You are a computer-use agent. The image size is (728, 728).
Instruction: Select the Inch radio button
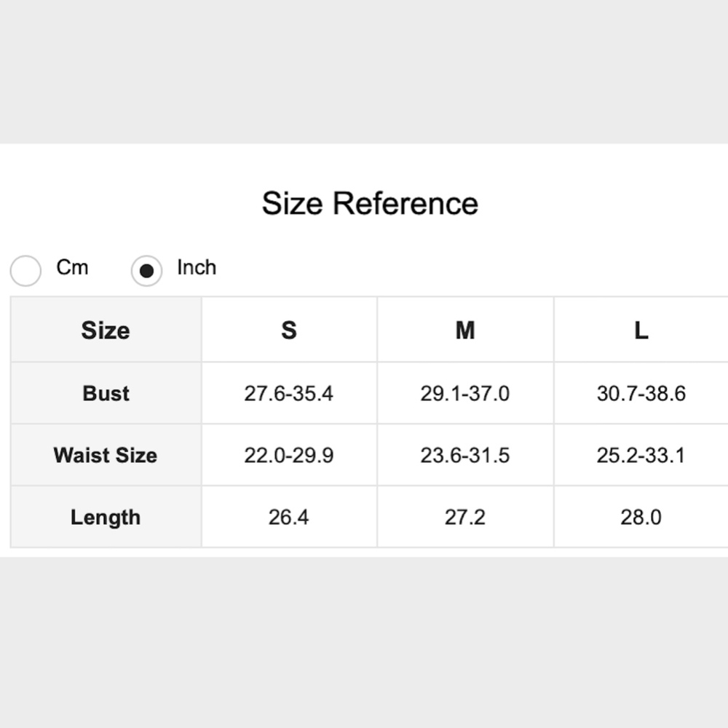pos(146,271)
